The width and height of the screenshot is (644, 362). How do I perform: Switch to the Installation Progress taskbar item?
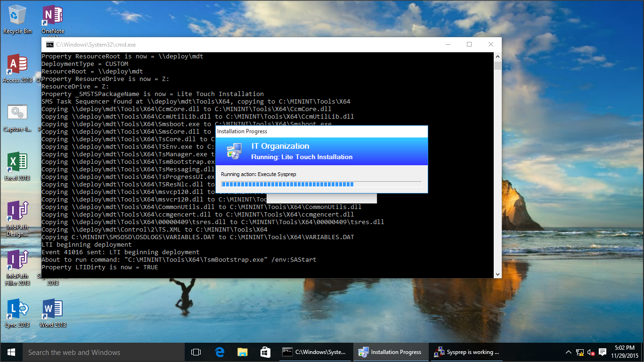390,352
